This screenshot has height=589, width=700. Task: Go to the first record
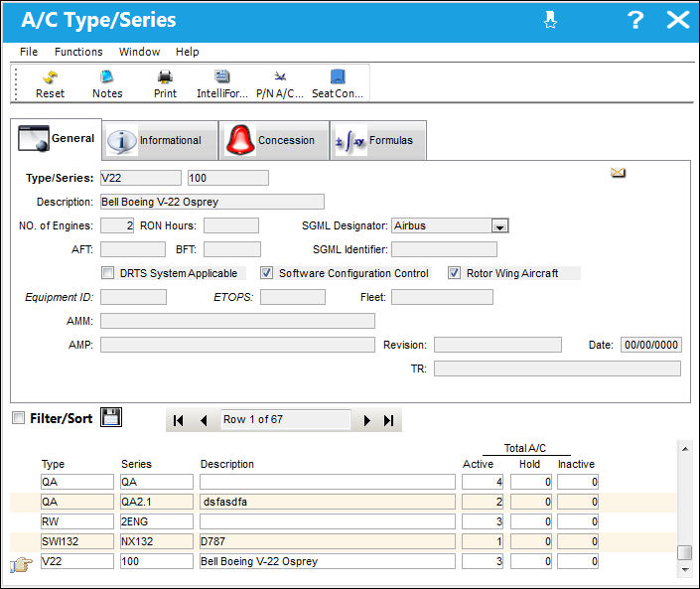178,420
